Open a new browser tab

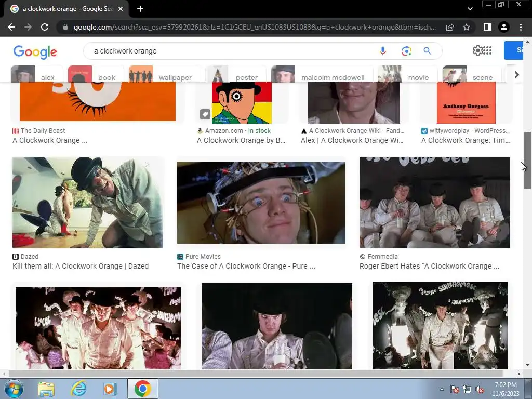tap(140, 9)
